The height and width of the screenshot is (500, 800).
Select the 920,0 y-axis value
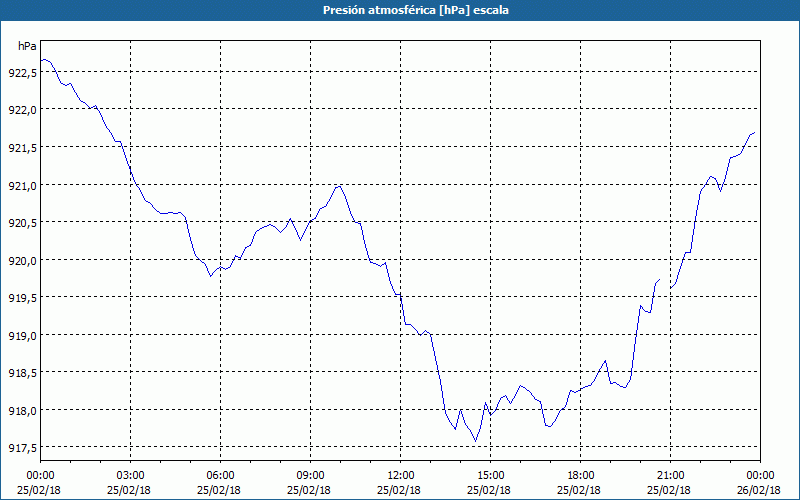pos(22,262)
